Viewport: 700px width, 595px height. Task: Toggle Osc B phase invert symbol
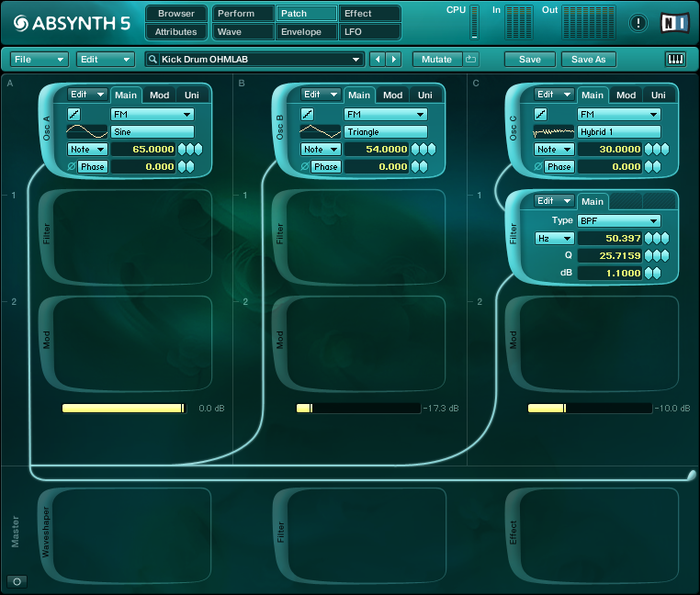coord(304,166)
